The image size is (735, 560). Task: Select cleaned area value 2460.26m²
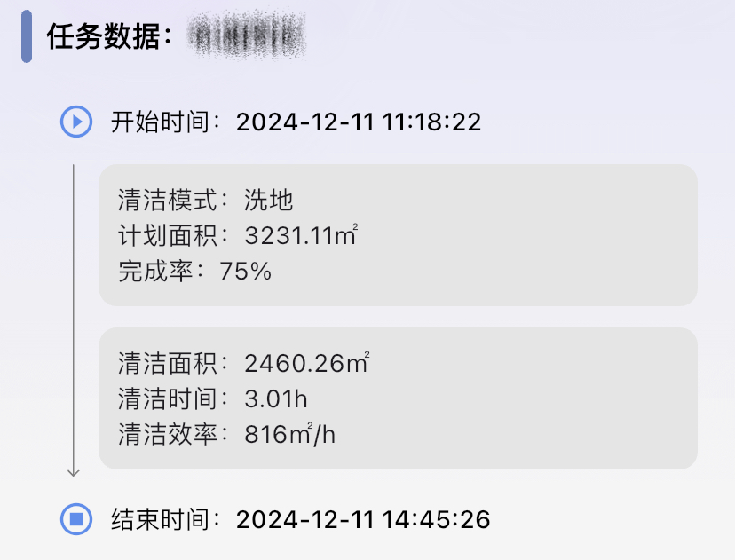pyautogui.click(x=306, y=363)
